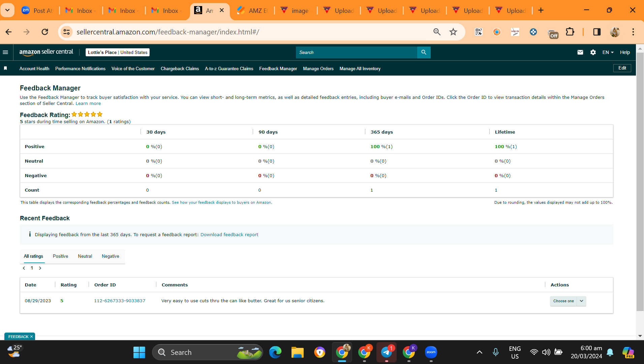Switch to the Post At browser tab
Screen dimensions: 644x364
click(x=37, y=10)
